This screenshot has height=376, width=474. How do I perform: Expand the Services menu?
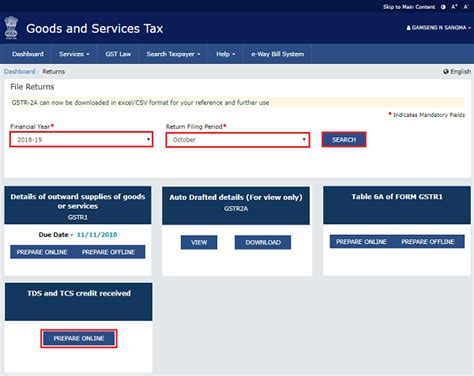pyautogui.click(x=74, y=54)
